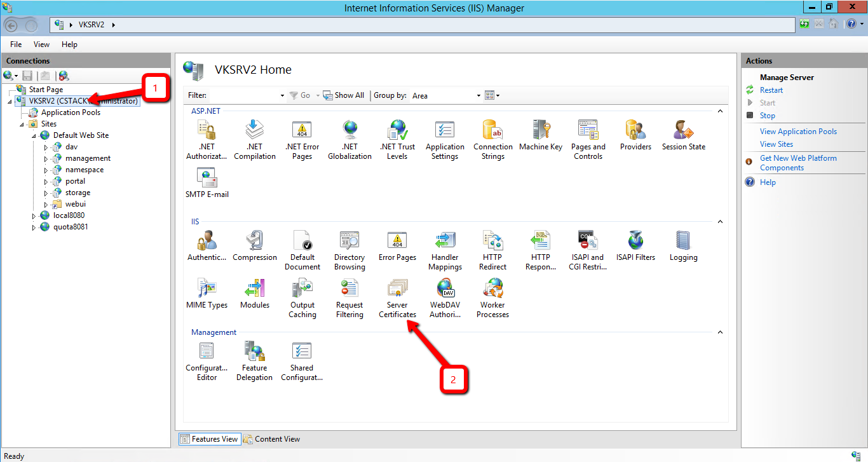
Task: Open HTTP Response Headers feature
Action: click(x=541, y=250)
